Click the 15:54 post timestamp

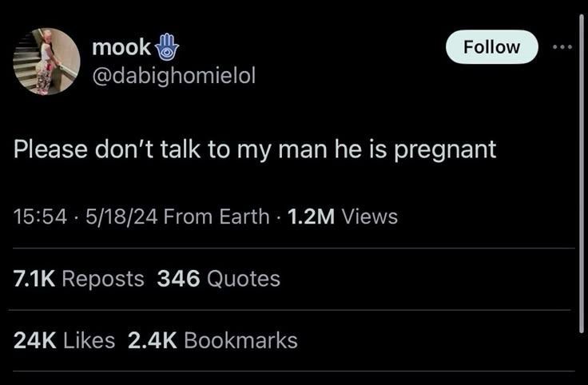[40, 216]
